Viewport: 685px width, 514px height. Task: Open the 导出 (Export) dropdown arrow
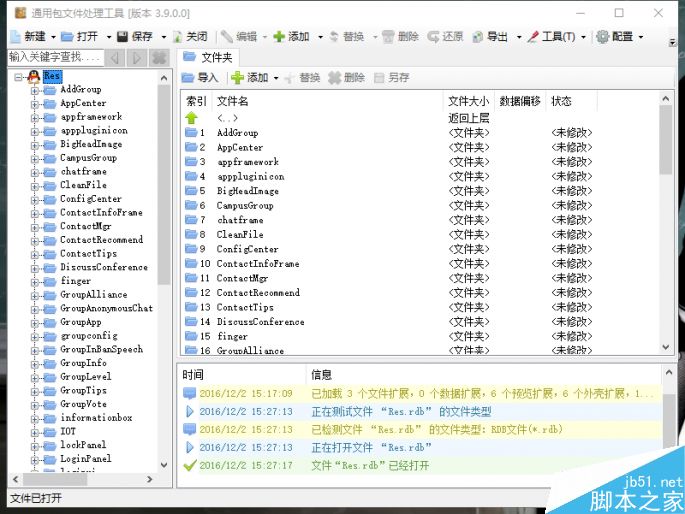tap(520, 37)
